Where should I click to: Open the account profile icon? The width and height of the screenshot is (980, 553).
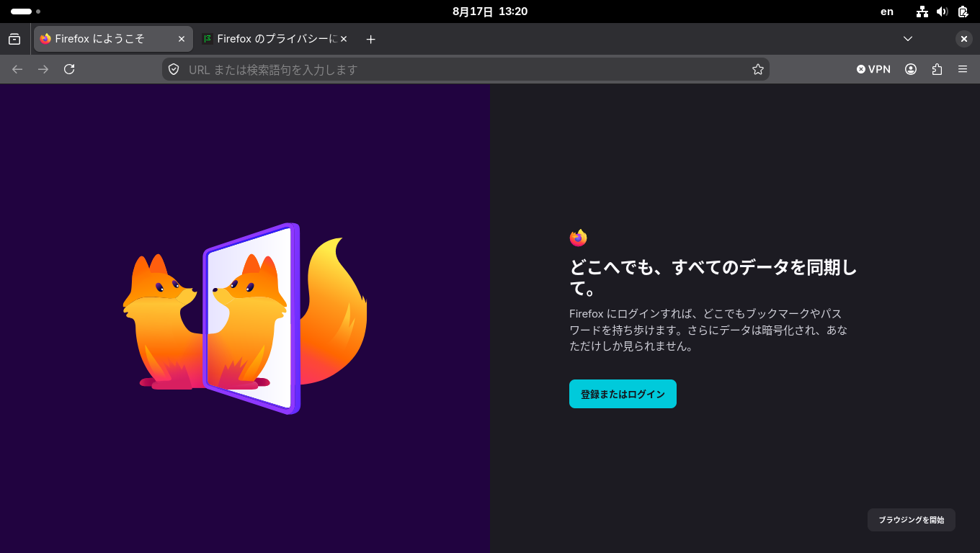click(911, 69)
